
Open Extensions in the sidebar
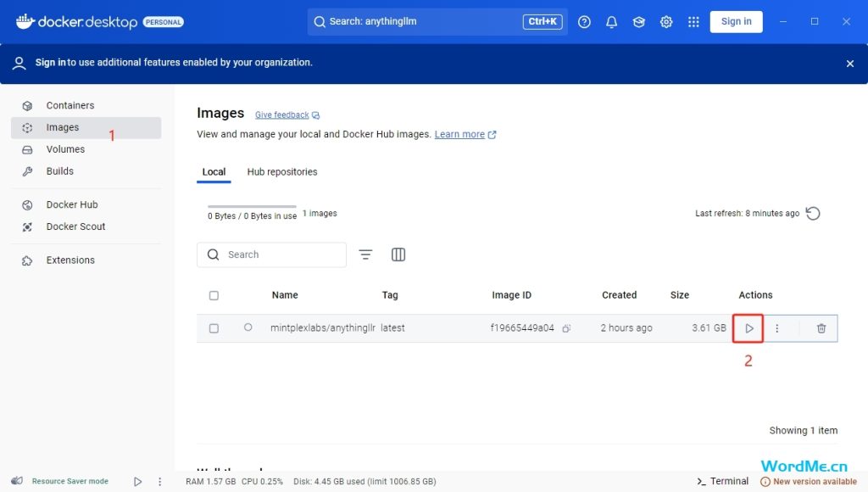(x=86, y=260)
